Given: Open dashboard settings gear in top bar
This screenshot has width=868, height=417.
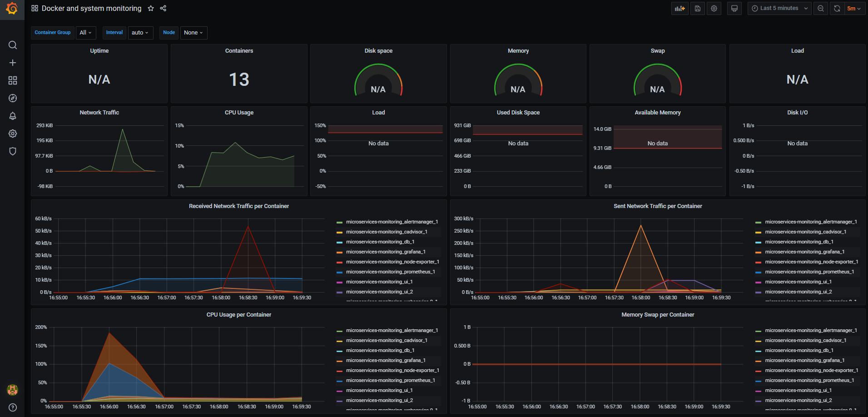Looking at the screenshot, I should [714, 8].
